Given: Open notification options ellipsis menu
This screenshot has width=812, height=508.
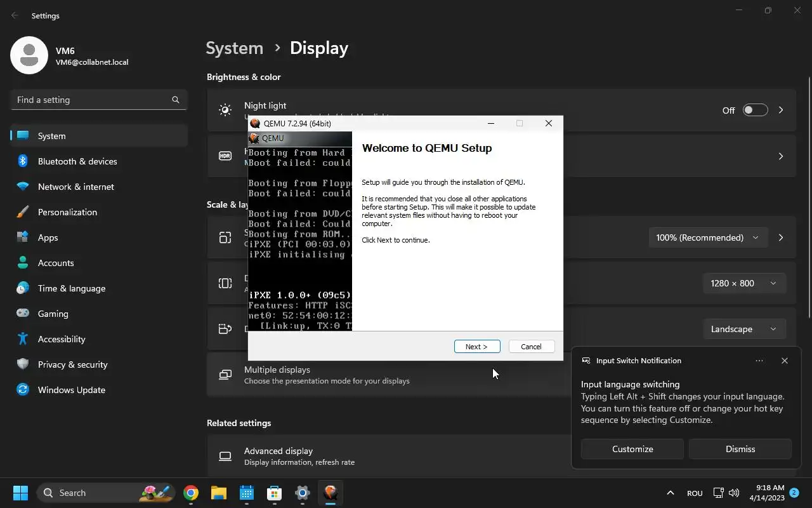Looking at the screenshot, I should click(759, 361).
